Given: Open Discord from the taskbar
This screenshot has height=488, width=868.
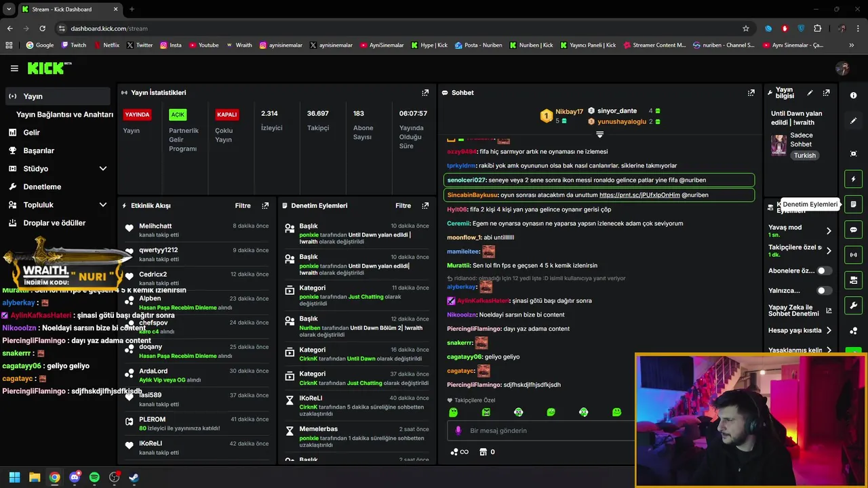Looking at the screenshot, I should (75, 477).
